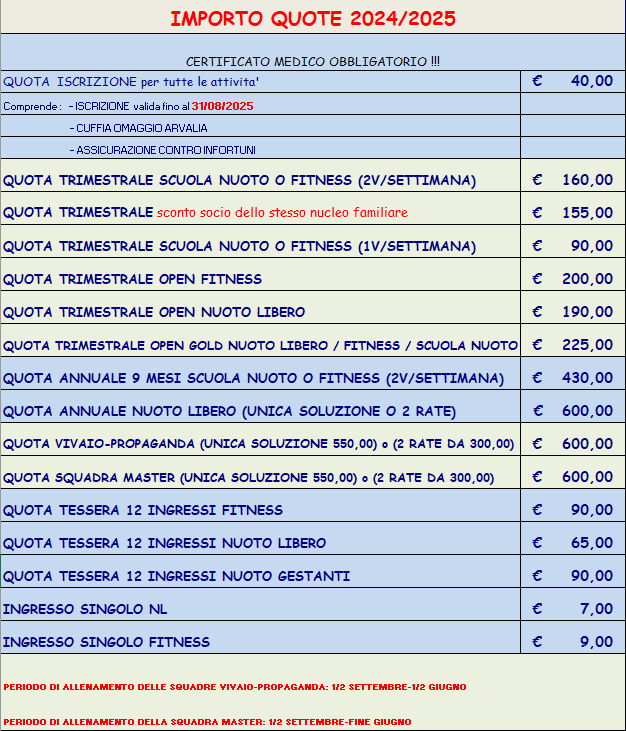Click the 190,00 price cell
626x731 pixels.
pos(573,308)
